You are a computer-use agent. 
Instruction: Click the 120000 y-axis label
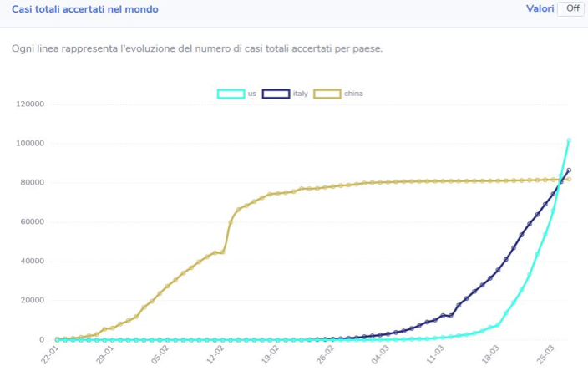point(30,104)
